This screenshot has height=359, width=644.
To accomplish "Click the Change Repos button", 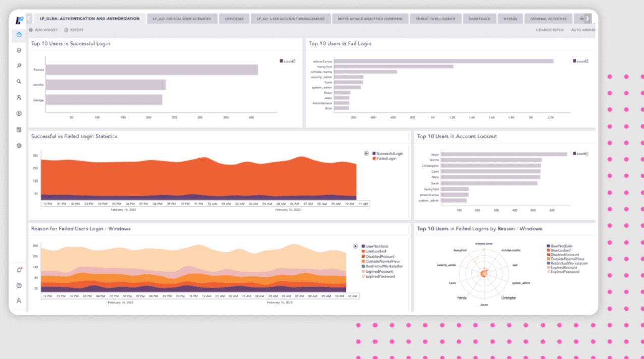I will [550, 30].
